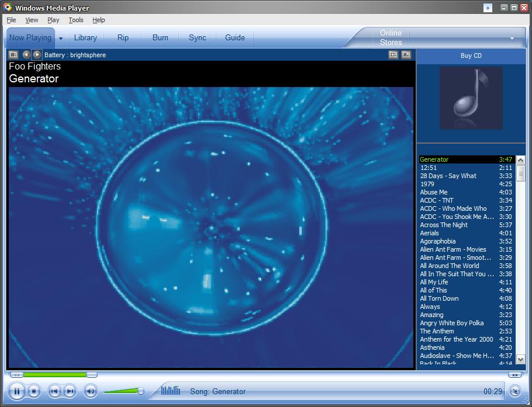
Task: Switch to the Sync tab
Action: (x=198, y=37)
